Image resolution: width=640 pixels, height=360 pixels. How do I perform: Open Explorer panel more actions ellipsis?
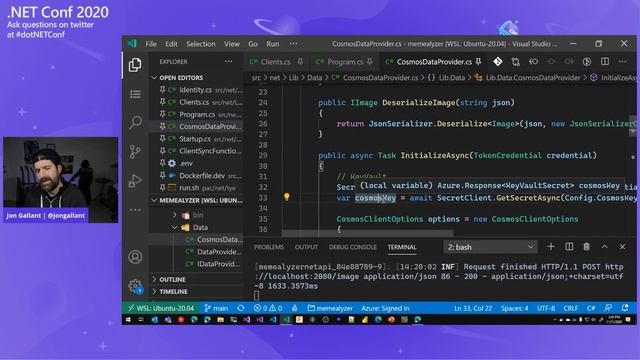[x=228, y=62]
